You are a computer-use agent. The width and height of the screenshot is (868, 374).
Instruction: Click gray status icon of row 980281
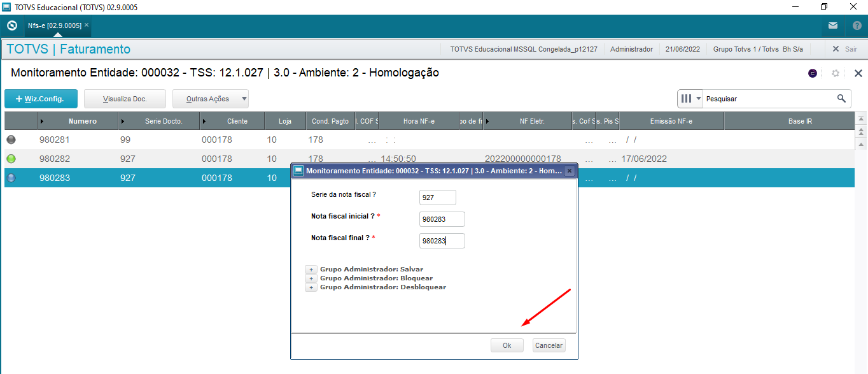pyautogui.click(x=11, y=140)
